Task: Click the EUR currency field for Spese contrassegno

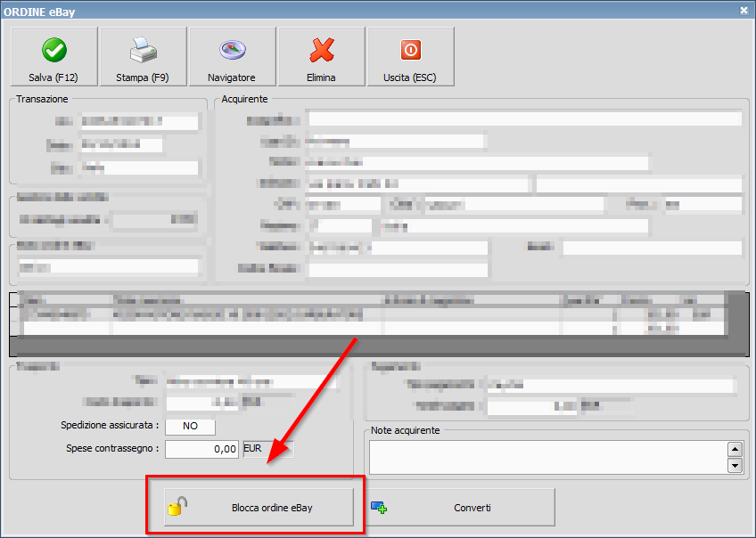Action: (268, 449)
